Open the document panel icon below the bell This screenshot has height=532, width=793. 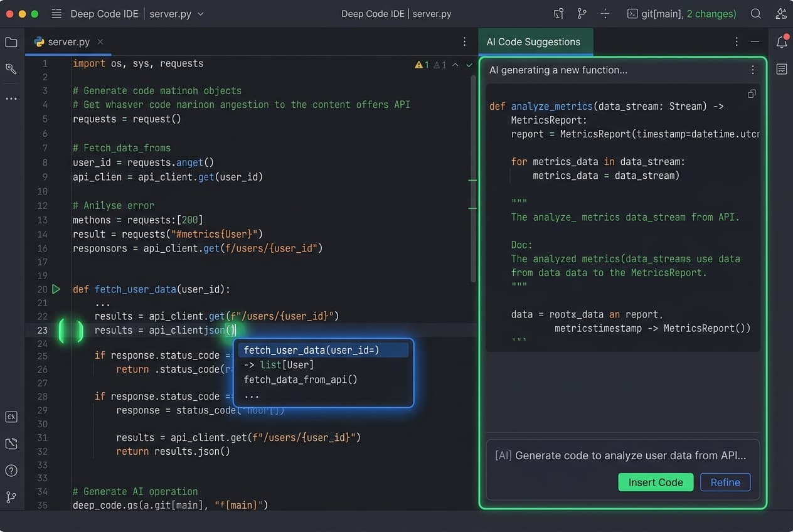pos(782,69)
